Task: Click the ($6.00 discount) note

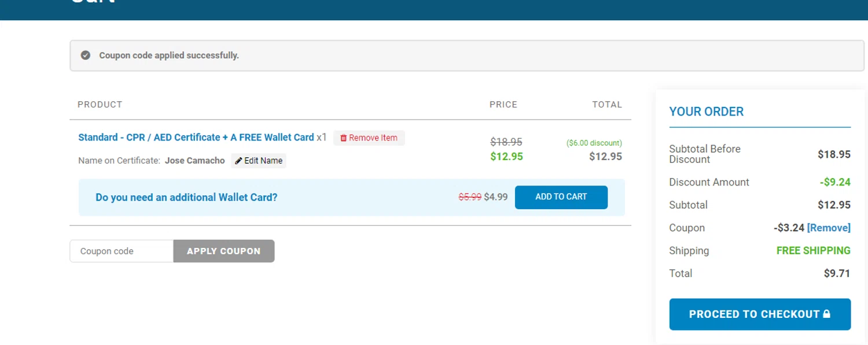Action: tap(594, 143)
